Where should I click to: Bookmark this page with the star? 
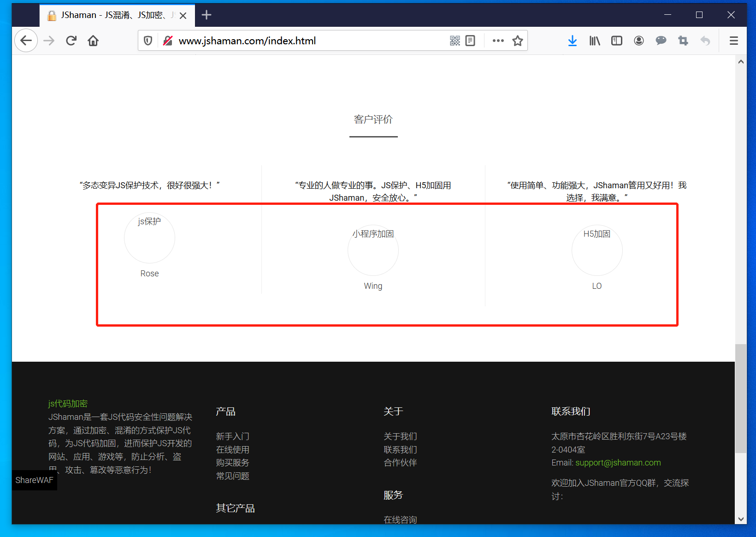pyautogui.click(x=518, y=41)
